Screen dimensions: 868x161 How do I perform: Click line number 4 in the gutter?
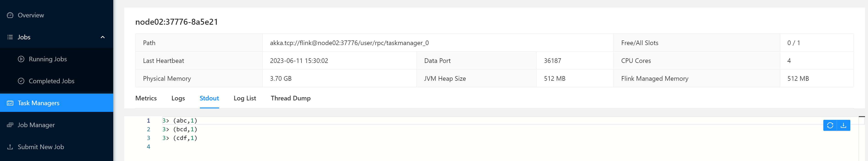pyautogui.click(x=148, y=147)
